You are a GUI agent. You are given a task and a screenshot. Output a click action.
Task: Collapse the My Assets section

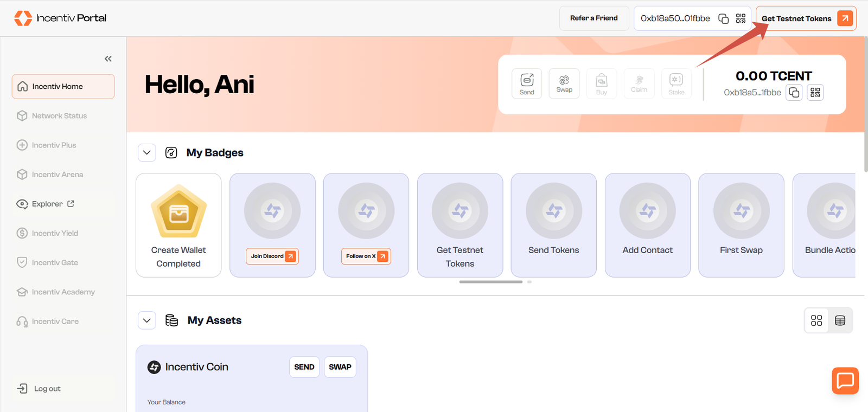(147, 320)
